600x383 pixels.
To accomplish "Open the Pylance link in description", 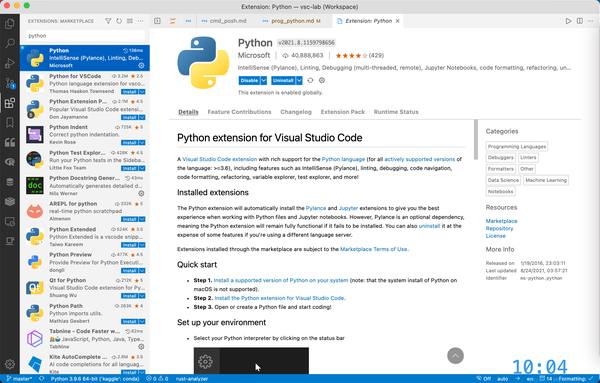I will click(316, 208).
